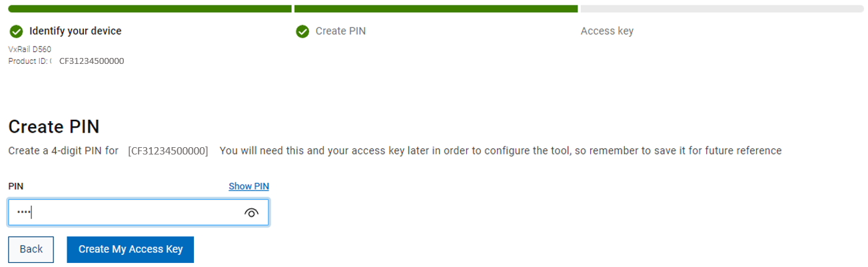Image resolution: width=868 pixels, height=267 pixels.
Task: Click the PIN field label text
Action: coord(16,186)
